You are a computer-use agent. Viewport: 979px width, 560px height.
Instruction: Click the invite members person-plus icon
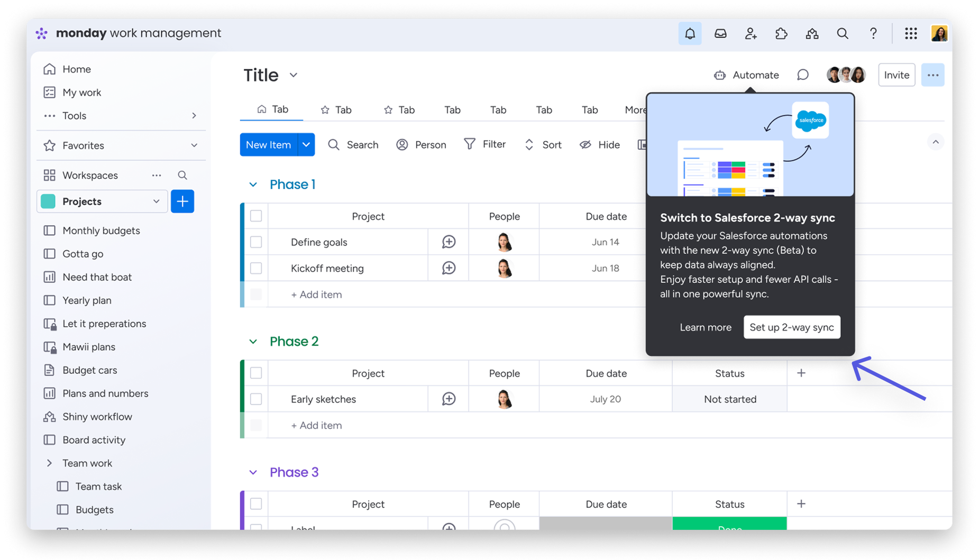(751, 34)
